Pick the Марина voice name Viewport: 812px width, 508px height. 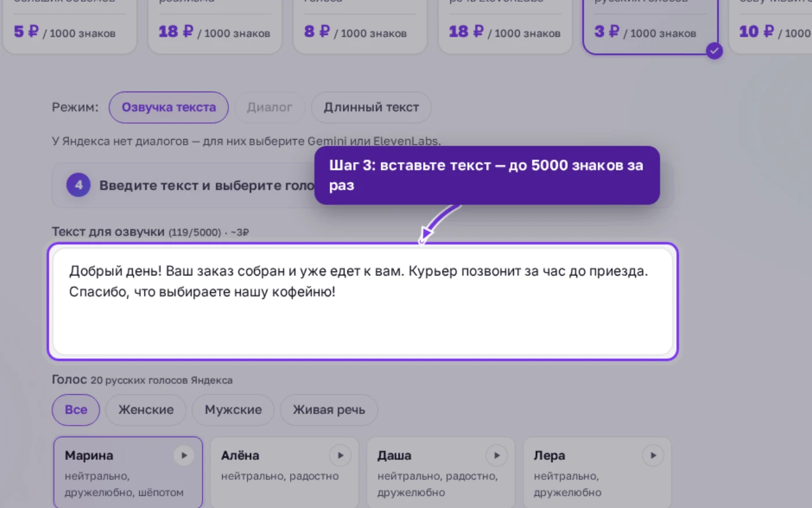[x=89, y=456]
